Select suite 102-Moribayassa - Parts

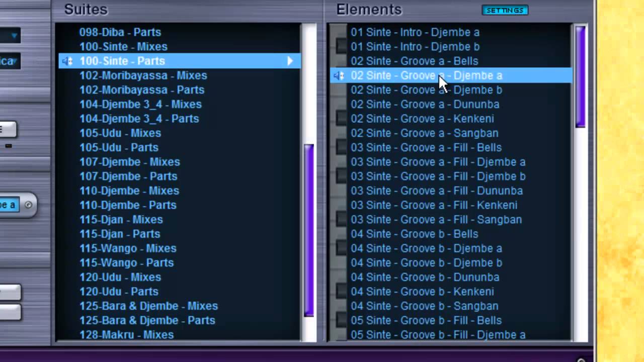click(x=142, y=90)
